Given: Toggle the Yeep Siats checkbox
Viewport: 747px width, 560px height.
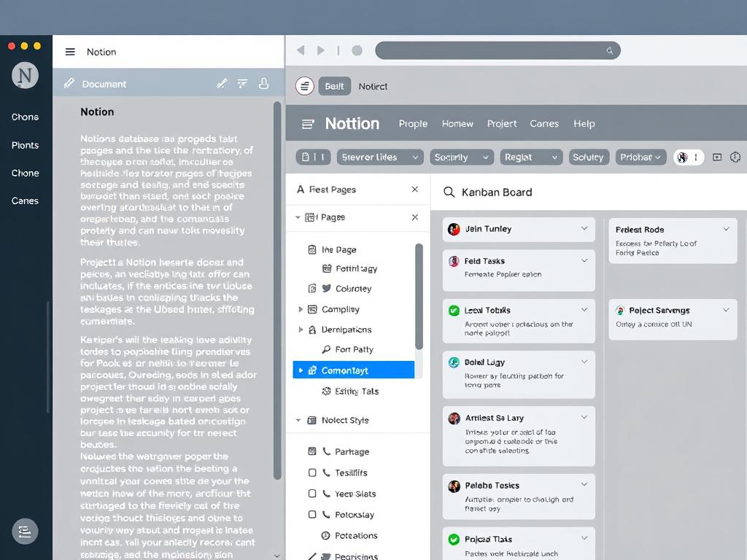Looking at the screenshot, I should click(312, 494).
